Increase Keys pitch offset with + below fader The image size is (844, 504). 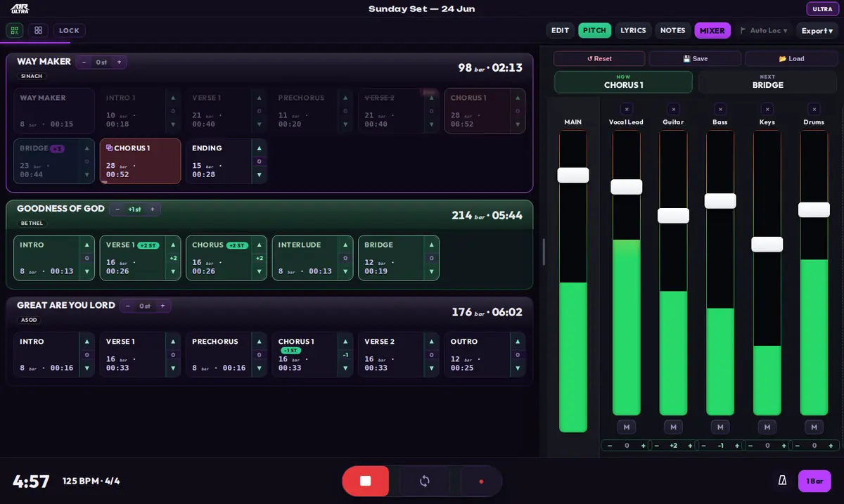point(784,446)
